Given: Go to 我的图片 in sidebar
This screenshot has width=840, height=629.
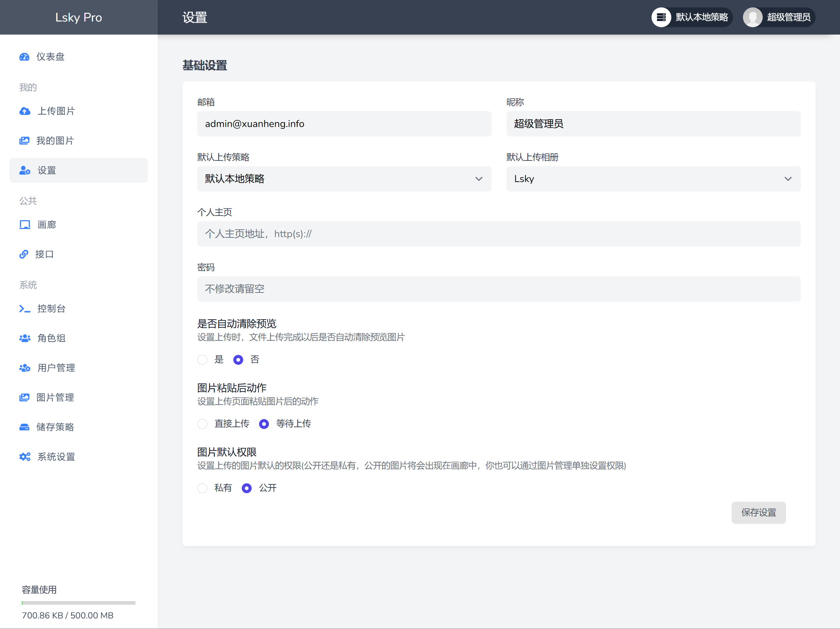Looking at the screenshot, I should (55, 141).
